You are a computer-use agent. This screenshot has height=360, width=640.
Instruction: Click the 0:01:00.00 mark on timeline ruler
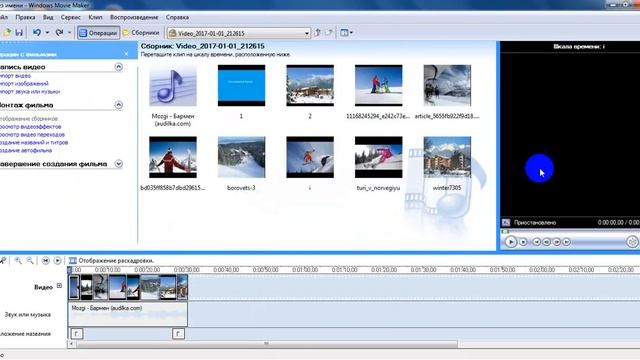[x=304, y=270]
